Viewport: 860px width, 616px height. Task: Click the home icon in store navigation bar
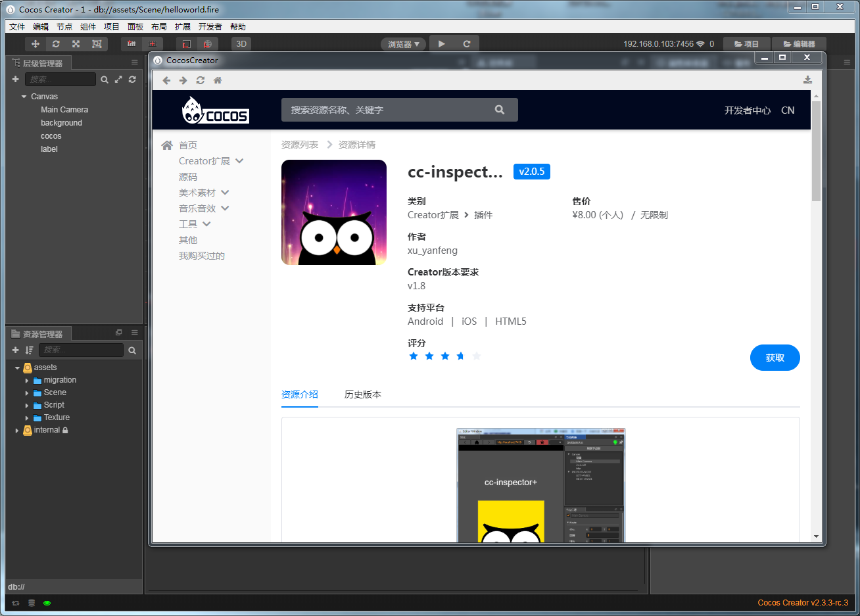218,80
